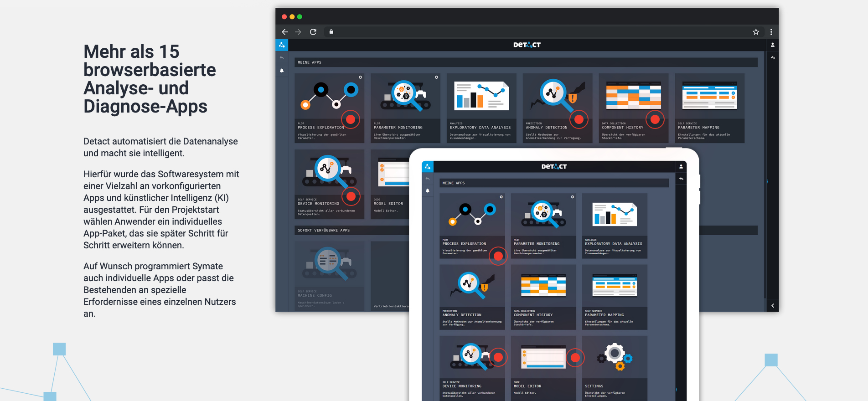Viewport: 868px width, 401px height.
Task: Click the lock icon in the address bar
Action: coord(331,32)
